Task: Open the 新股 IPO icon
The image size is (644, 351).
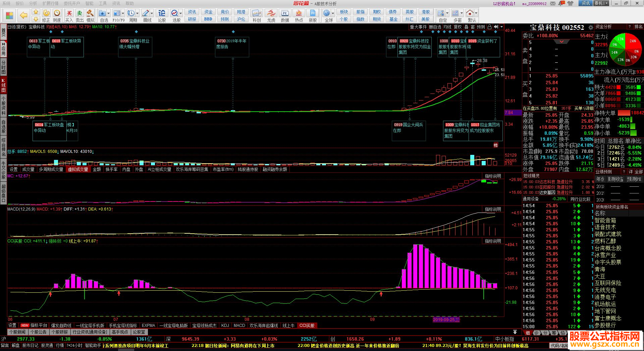Action: [x=313, y=13]
